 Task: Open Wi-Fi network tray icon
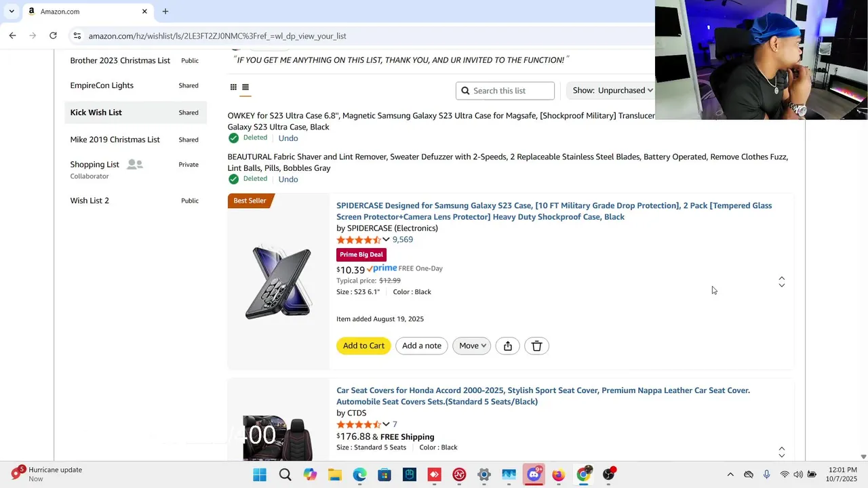click(x=785, y=474)
